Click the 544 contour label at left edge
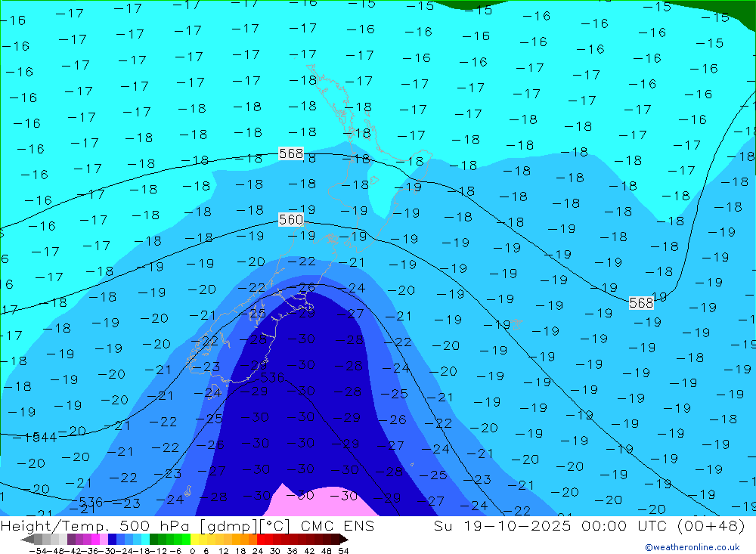Image resolution: width=756 pixels, height=554 pixels. [45, 438]
